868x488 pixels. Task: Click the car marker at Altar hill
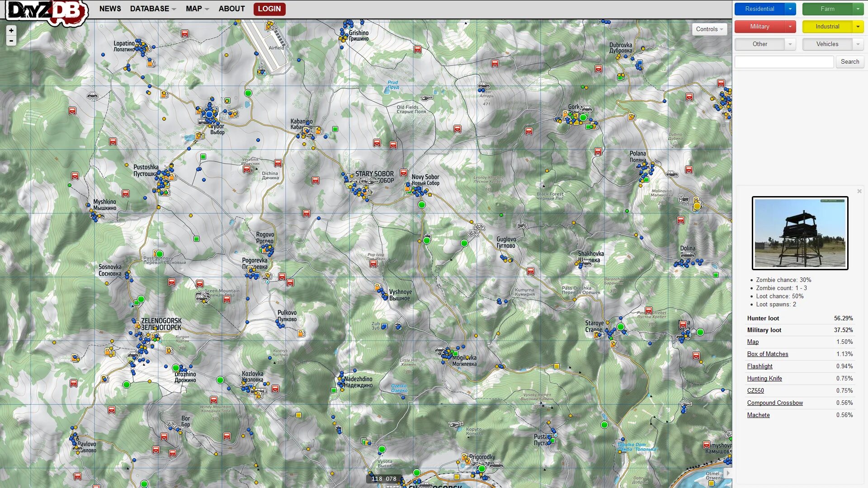pyautogui.click(x=484, y=85)
